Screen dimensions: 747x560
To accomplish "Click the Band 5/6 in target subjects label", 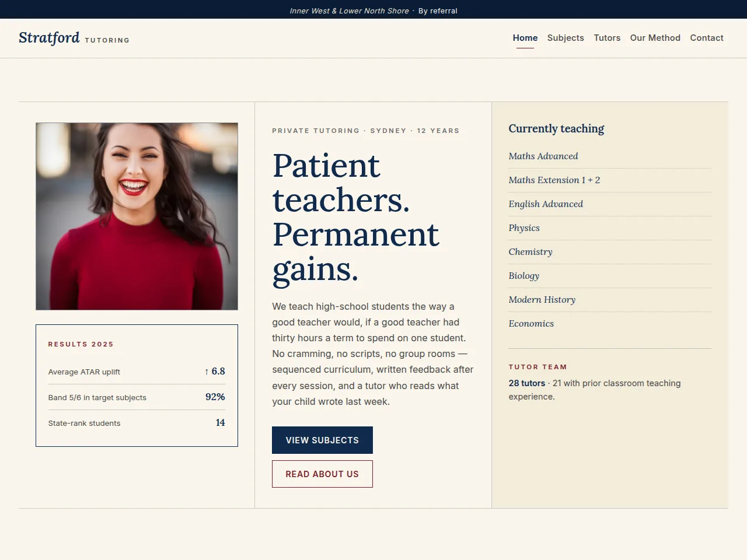I will [x=97, y=398].
